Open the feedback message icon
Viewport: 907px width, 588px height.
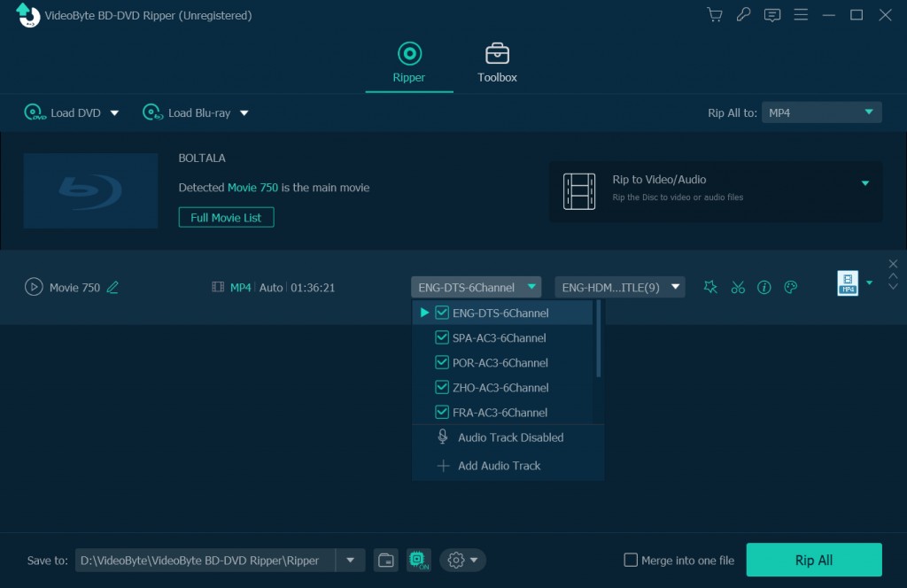pyautogui.click(x=771, y=14)
